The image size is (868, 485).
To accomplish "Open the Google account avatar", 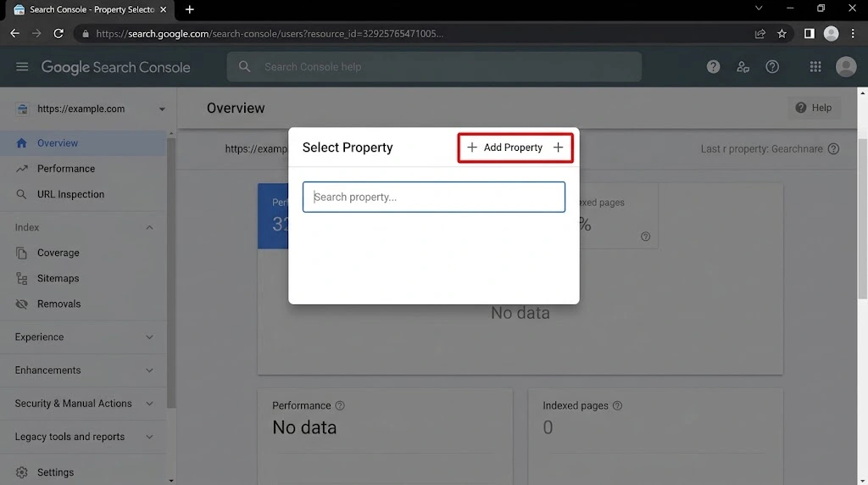I will click(x=846, y=66).
